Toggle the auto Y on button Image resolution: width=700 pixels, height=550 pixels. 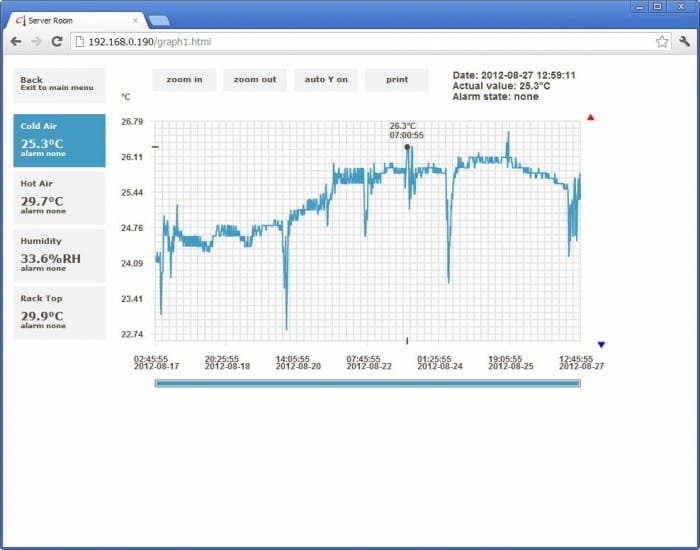pyautogui.click(x=326, y=80)
